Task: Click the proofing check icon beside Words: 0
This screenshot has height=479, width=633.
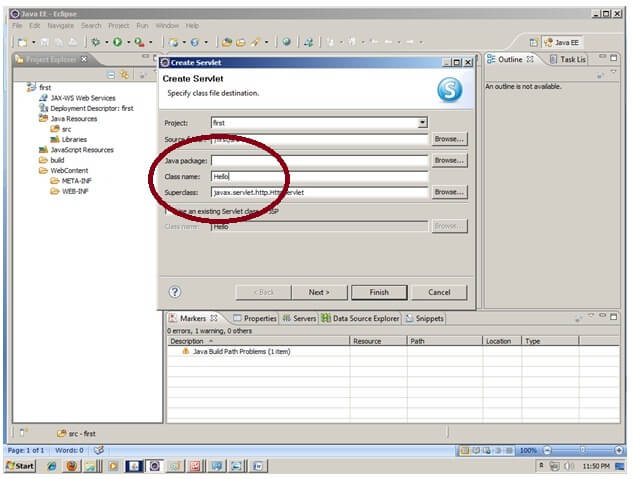Action: (99, 450)
